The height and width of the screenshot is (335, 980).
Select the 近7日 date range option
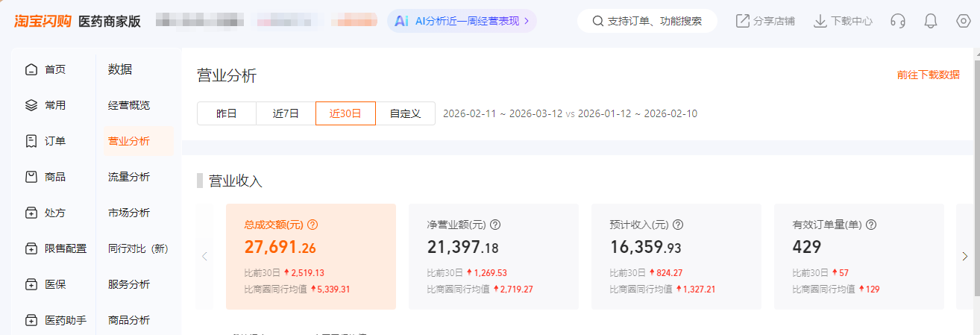coord(286,113)
